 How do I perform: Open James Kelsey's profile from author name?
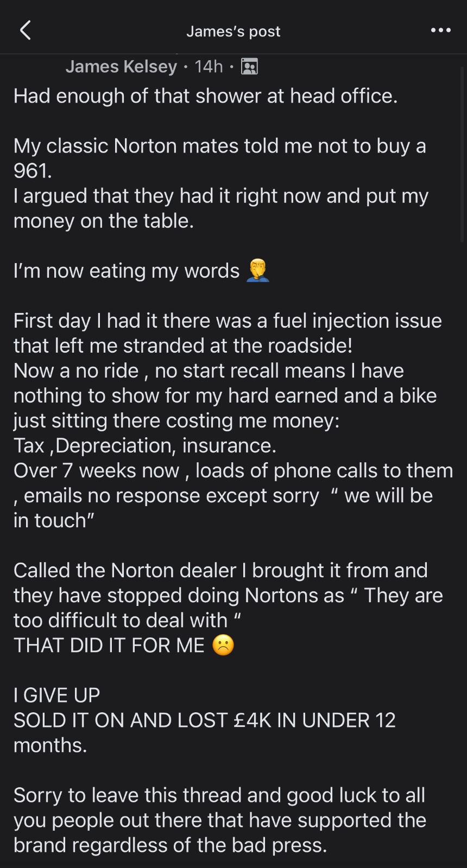(x=121, y=66)
